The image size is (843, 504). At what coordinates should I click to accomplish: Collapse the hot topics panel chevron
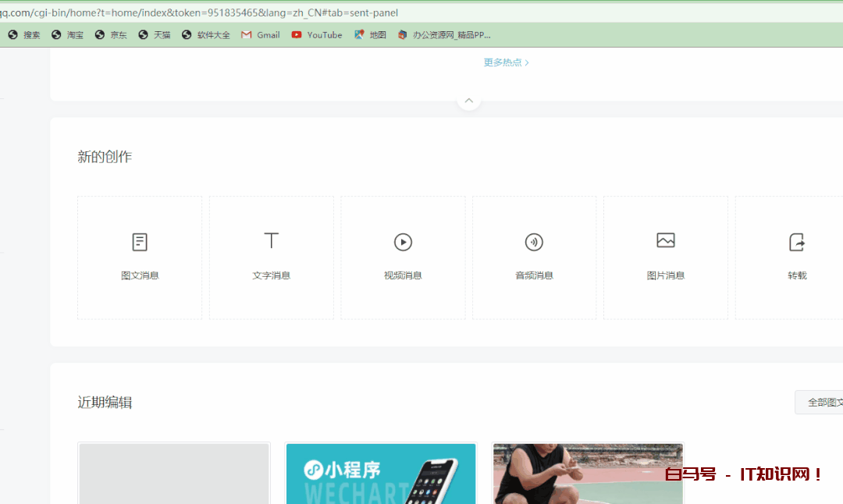pyautogui.click(x=468, y=101)
